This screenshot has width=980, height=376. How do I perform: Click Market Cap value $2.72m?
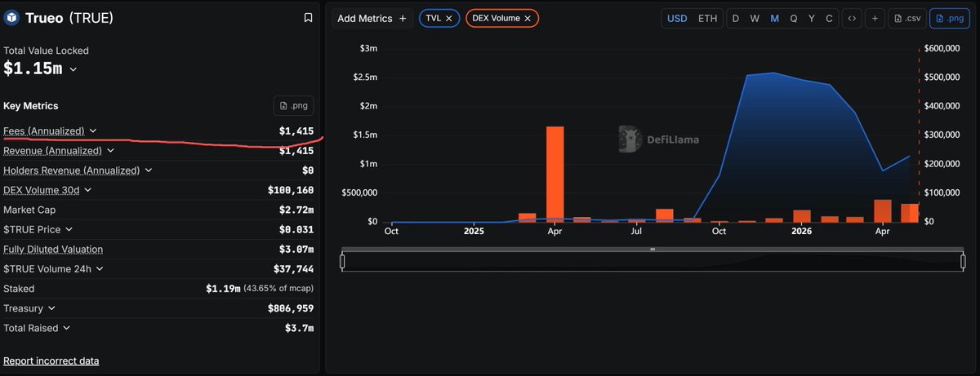(296, 210)
